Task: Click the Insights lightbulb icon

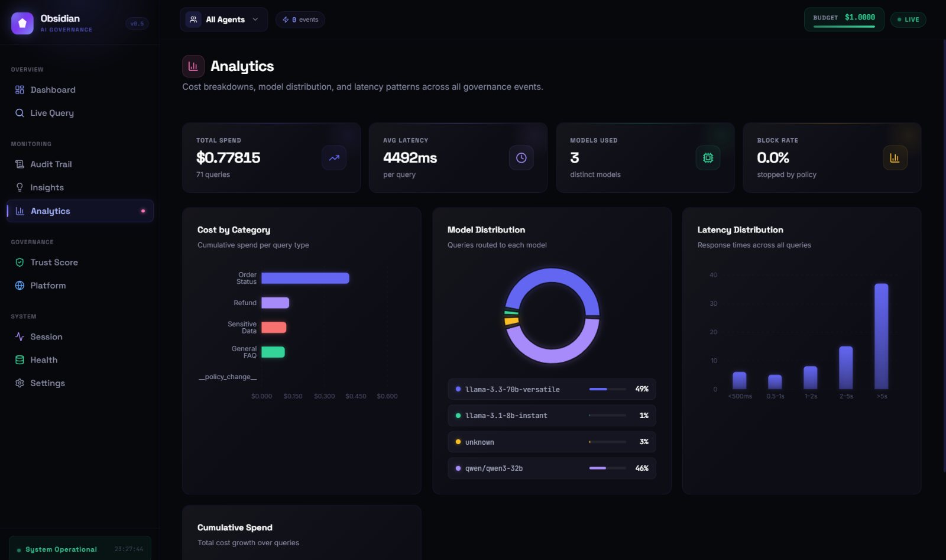Action: point(20,187)
